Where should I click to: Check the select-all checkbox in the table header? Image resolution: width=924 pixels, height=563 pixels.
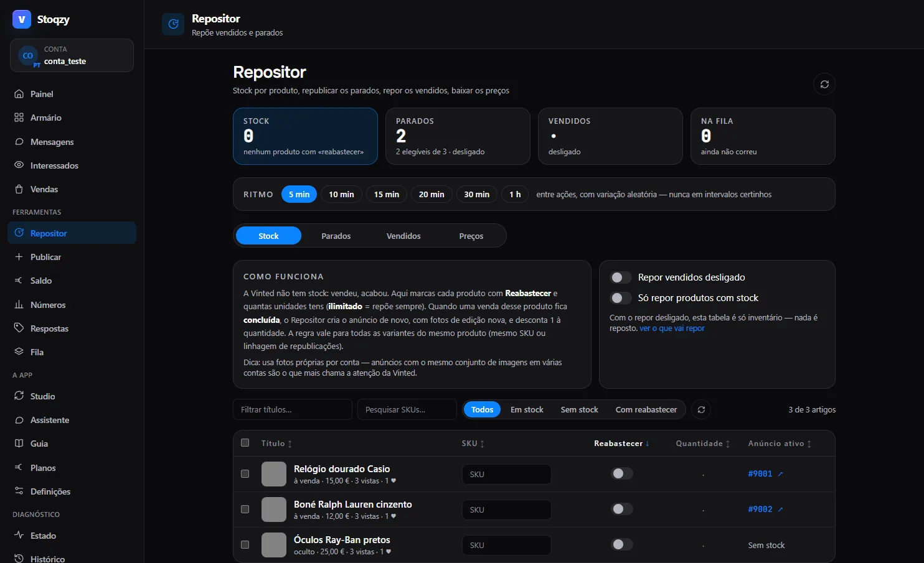click(x=245, y=443)
